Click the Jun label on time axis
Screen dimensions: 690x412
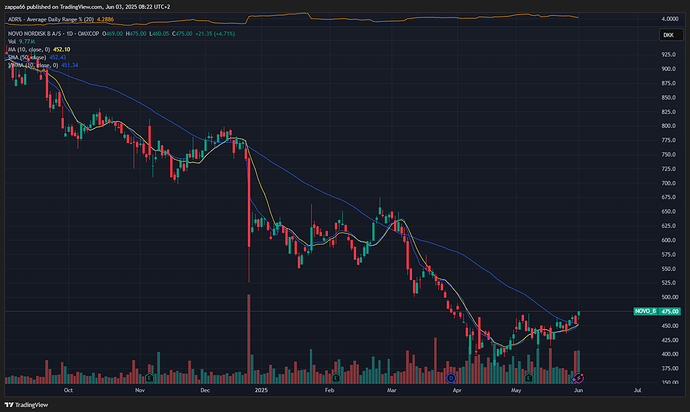click(578, 390)
